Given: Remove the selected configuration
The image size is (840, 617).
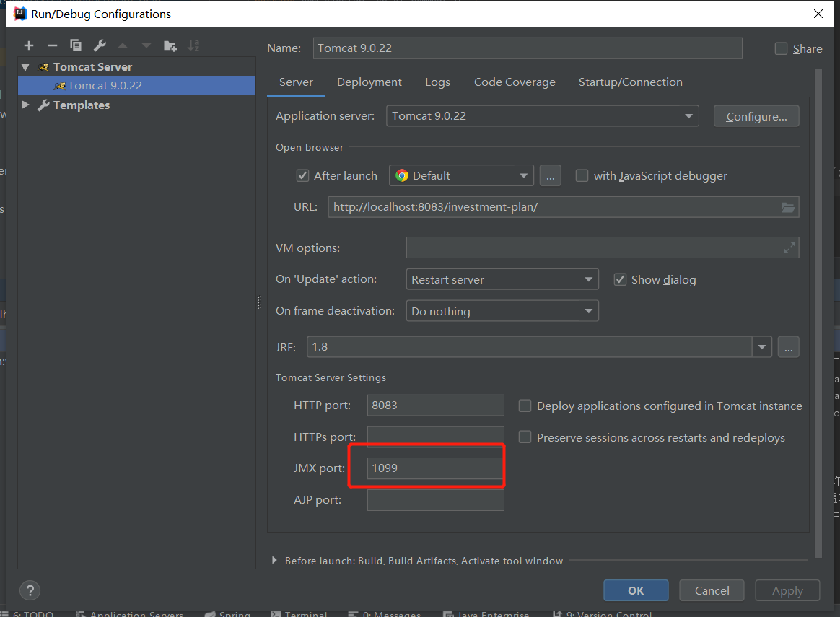Looking at the screenshot, I should [53, 45].
